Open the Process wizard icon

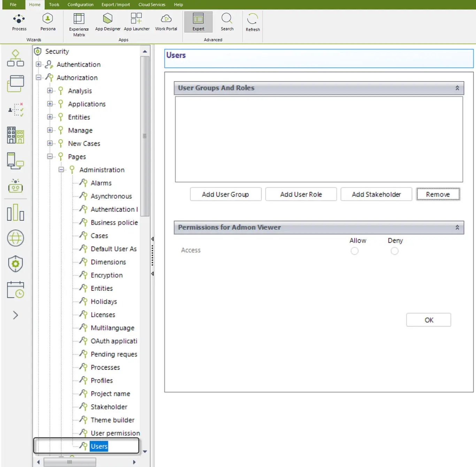click(19, 22)
